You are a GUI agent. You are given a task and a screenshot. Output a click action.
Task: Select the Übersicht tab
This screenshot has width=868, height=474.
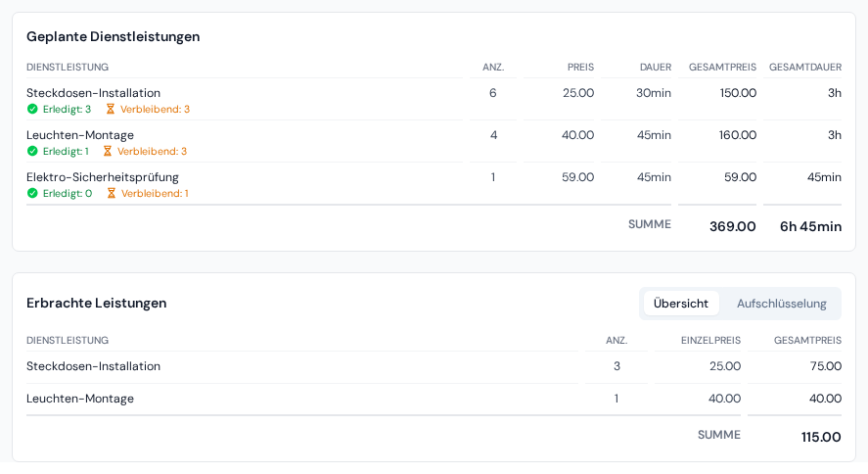tap(681, 304)
